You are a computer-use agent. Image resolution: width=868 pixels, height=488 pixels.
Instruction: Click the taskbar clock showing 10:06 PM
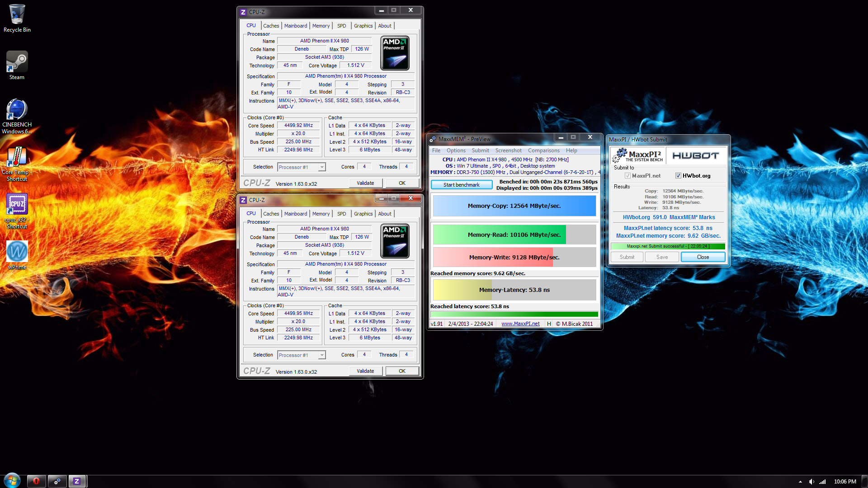pyautogui.click(x=845, y=482)
